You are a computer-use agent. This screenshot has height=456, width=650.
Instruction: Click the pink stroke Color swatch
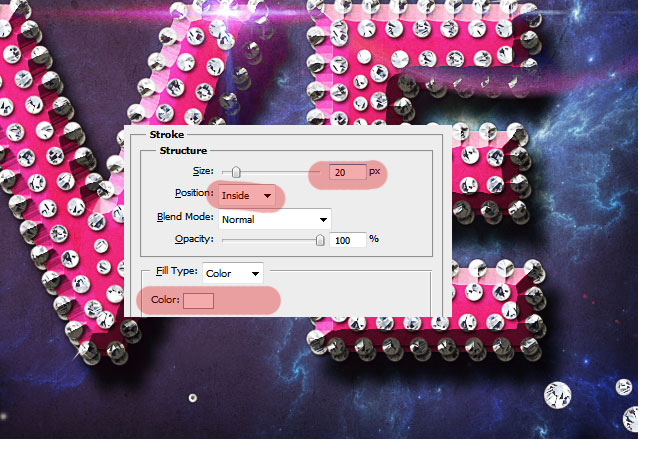tap(199, 301)
